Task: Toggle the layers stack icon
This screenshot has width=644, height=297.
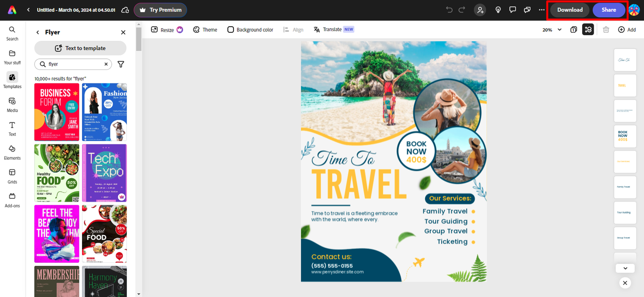Action: click(588, 30)
